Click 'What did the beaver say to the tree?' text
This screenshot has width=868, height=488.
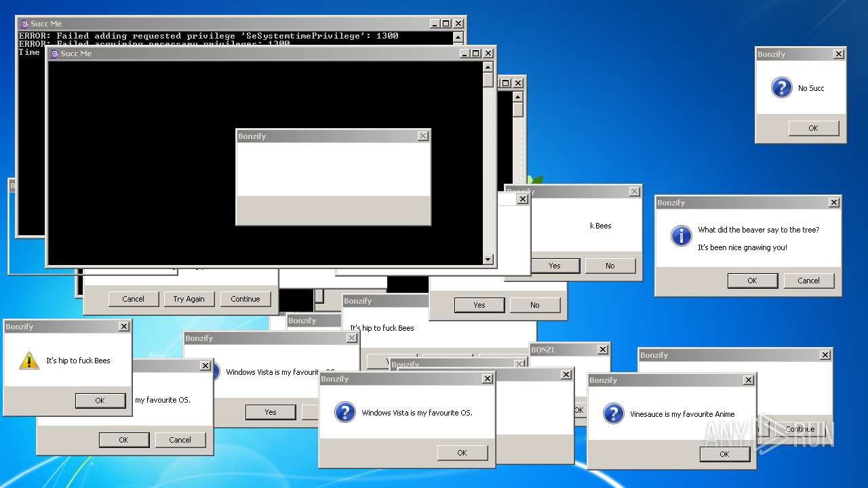(x=759, y=230)
